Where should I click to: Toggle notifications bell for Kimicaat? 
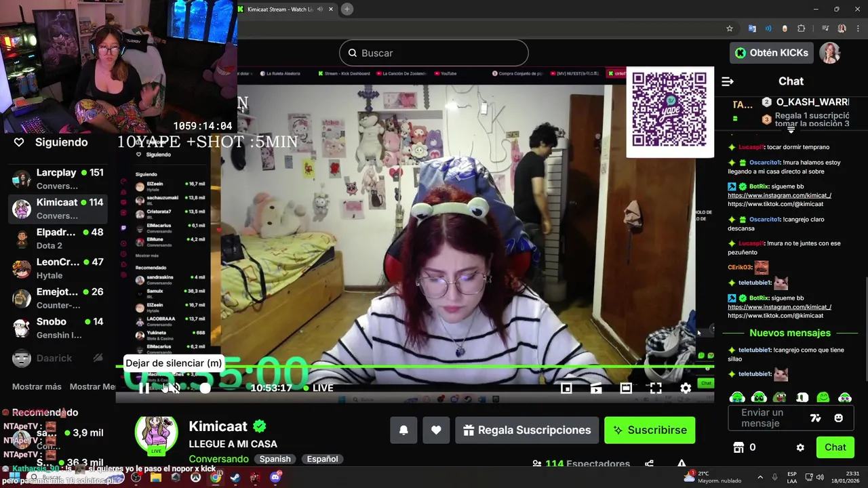403,430
